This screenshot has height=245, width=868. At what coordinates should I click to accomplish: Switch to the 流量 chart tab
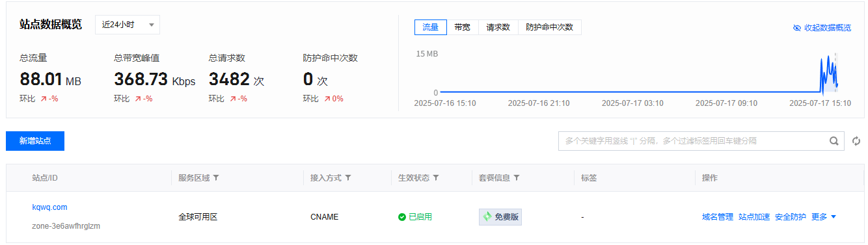[x=431, y=27]
